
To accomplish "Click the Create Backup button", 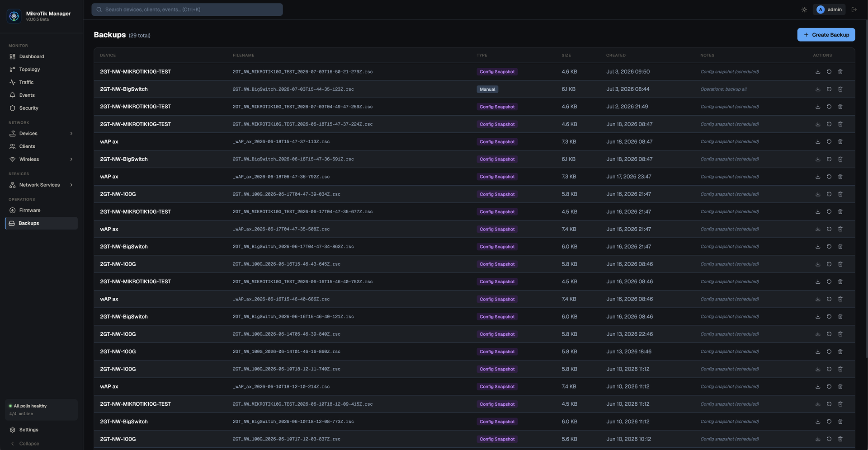I will pos(826,35).
